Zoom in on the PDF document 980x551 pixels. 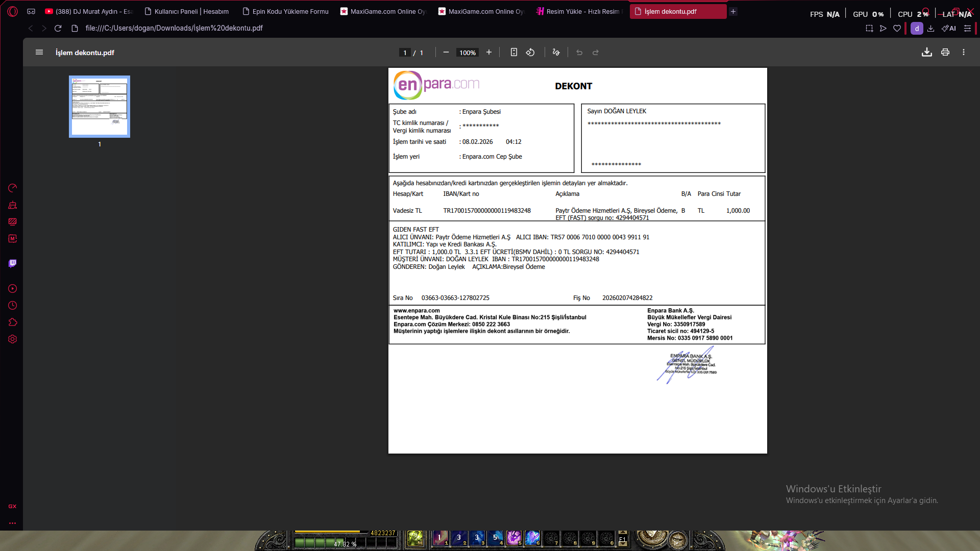click(489, 52)
